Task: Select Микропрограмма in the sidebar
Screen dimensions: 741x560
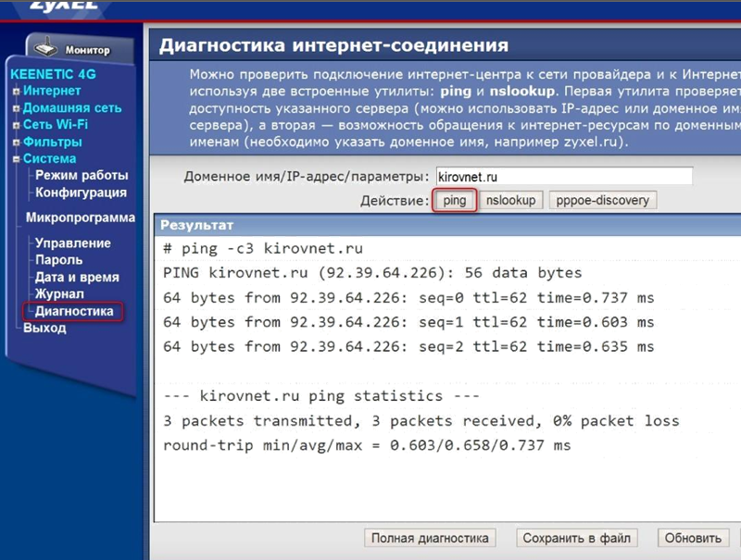Action: tap(81, 218)
